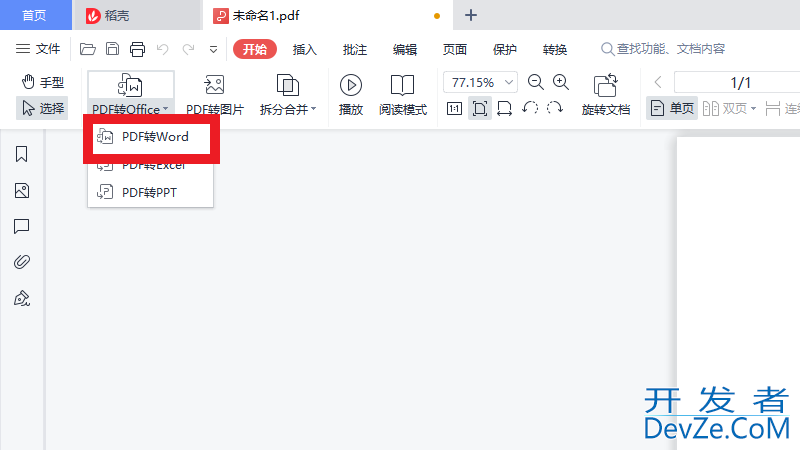This screenshot has height=450, width=800.
Task: Rotate the page clockwise
Action: (x=555, y=108)
